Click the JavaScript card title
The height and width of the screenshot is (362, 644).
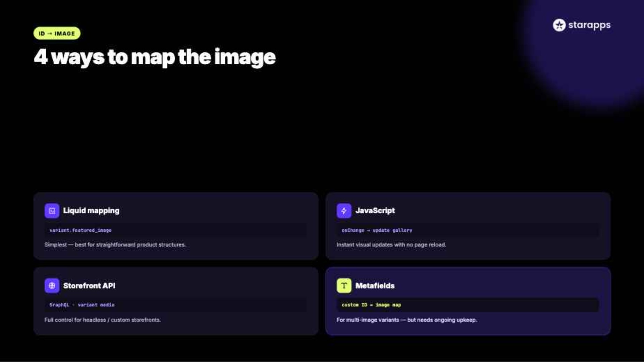[x=375, y=210]
